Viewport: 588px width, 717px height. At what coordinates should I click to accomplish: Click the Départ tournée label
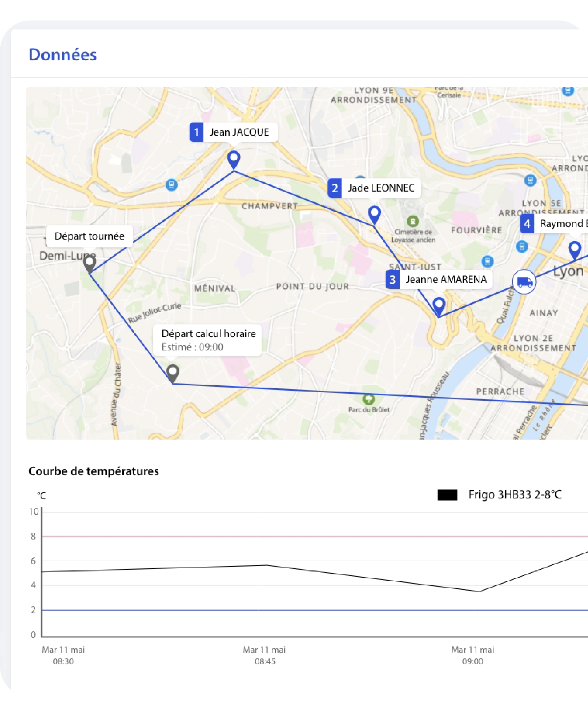tap(89, 236)
